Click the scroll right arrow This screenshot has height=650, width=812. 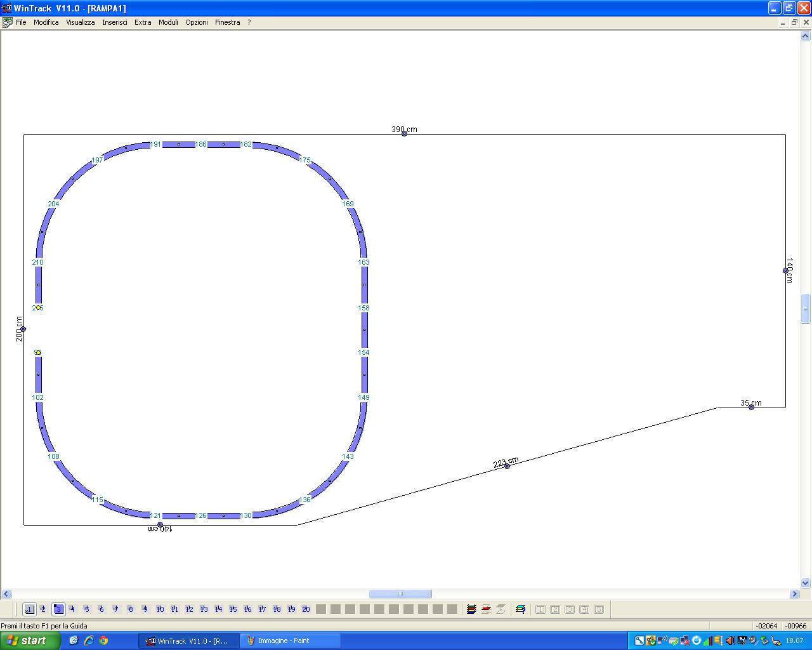[794, 594]
